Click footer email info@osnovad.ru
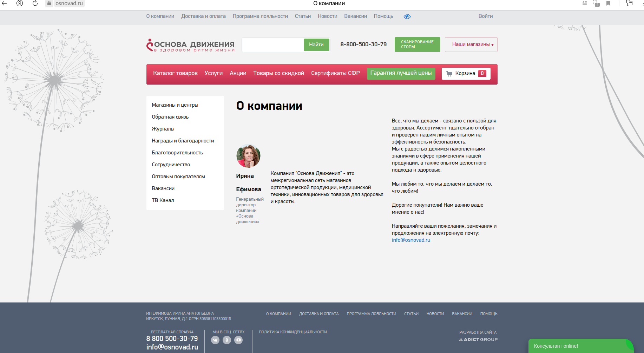This screenshot has width=644, height=353. pyautogui.click(x=172, y=347)
